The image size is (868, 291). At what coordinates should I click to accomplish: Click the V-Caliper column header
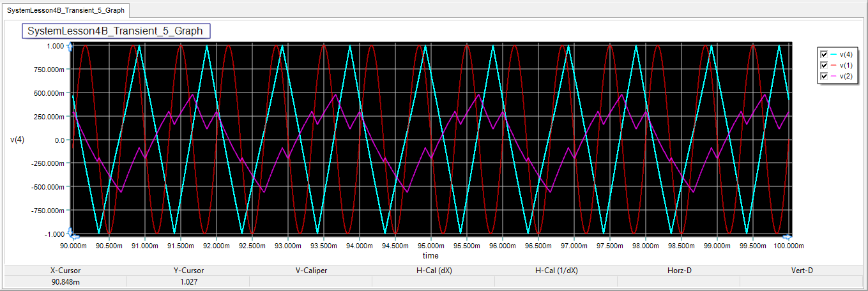(311, 271)
